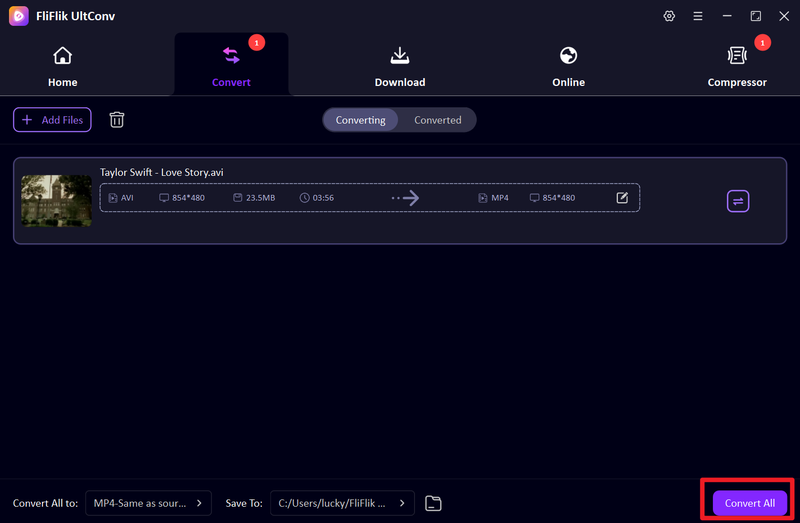Click the Compressor icon
Image resolution: width=800 pixels, height=523 pixels.
737,55
